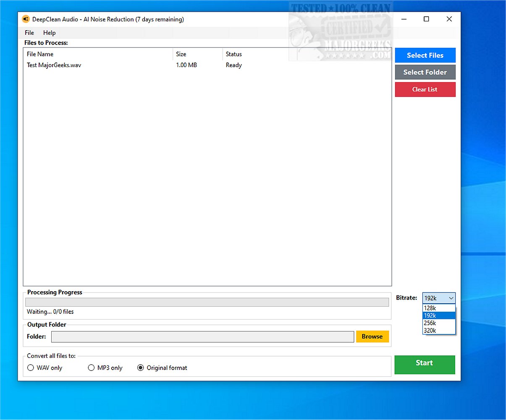Click the Select Folder button
This screenshot has width=506, height=420.
pos(425,72)
